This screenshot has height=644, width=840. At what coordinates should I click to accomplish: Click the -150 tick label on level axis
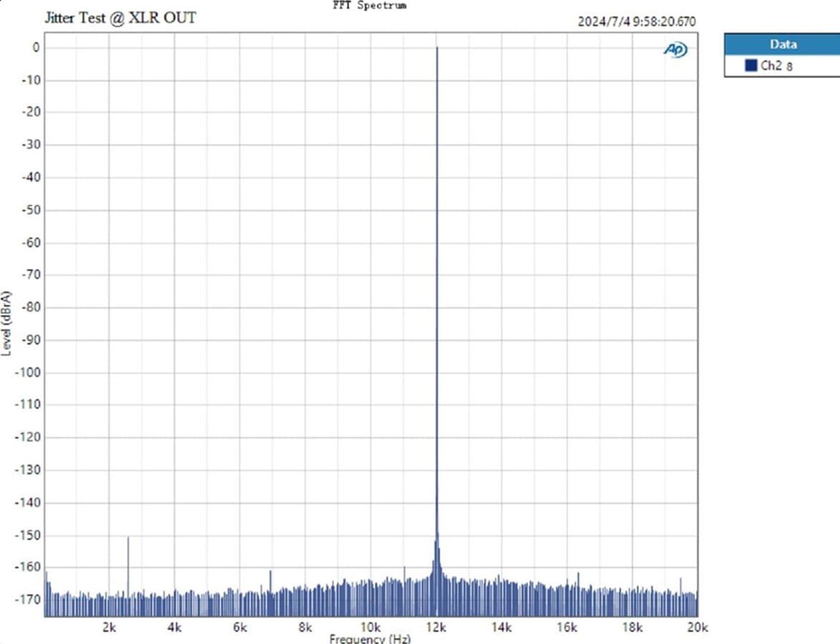tap(28, 535)
